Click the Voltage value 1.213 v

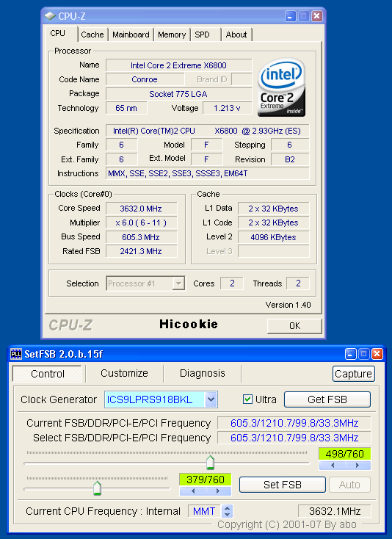click(227, 108)
